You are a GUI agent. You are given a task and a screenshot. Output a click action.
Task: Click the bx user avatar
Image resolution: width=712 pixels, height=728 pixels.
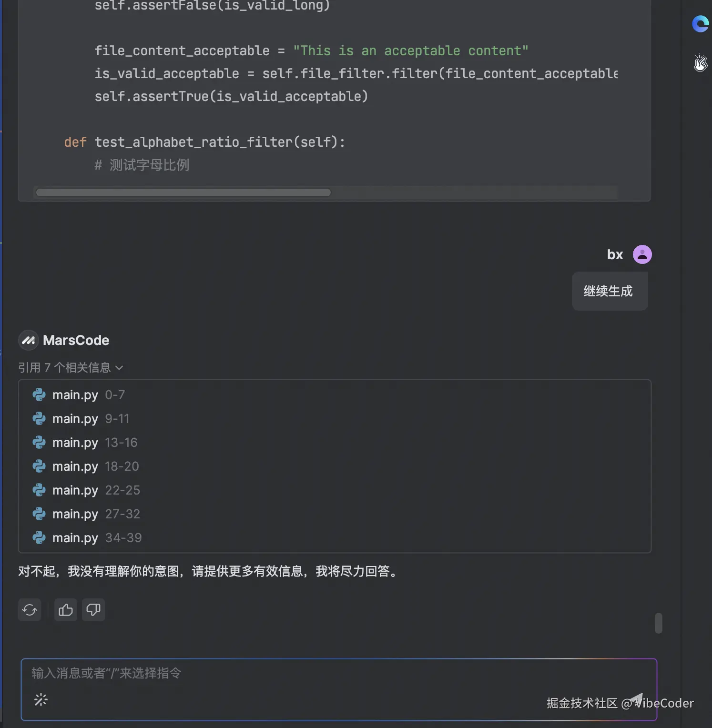pyautogui.click(x=642, y=254)
